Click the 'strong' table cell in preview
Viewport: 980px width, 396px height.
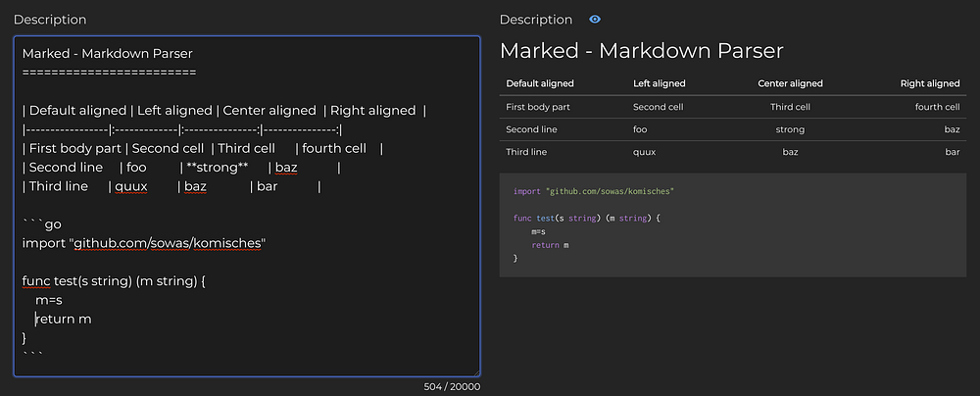point(790,129)
